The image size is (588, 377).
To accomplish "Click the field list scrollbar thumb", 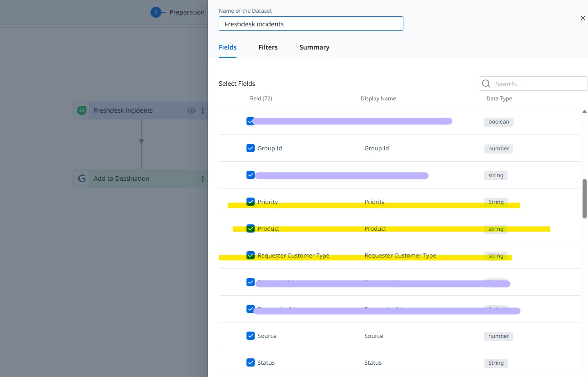I will 584,198.
